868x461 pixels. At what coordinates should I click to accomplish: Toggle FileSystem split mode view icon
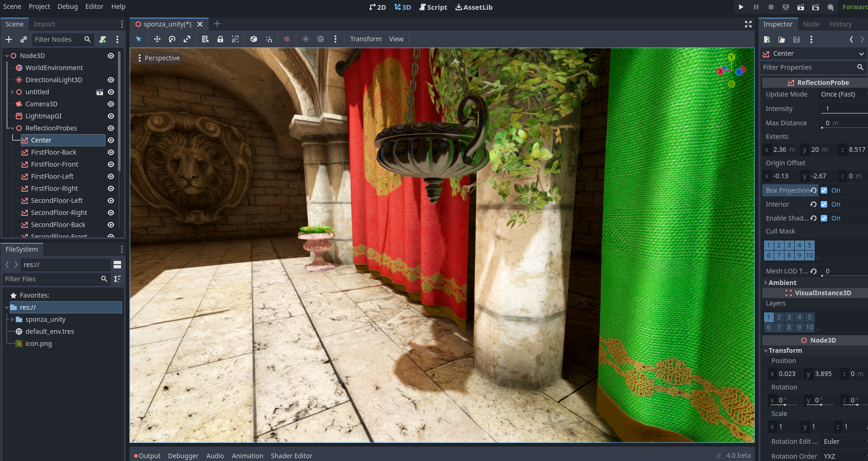coord(117,265)
